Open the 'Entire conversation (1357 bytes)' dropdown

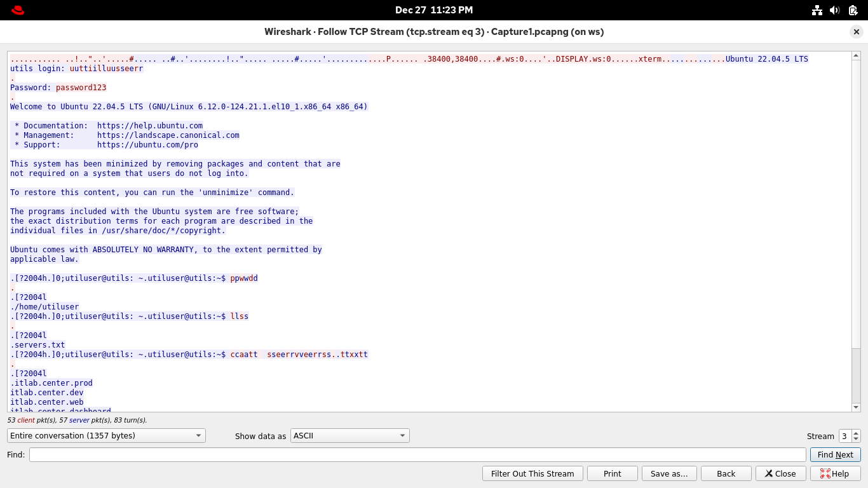click(x=106, y=436)
